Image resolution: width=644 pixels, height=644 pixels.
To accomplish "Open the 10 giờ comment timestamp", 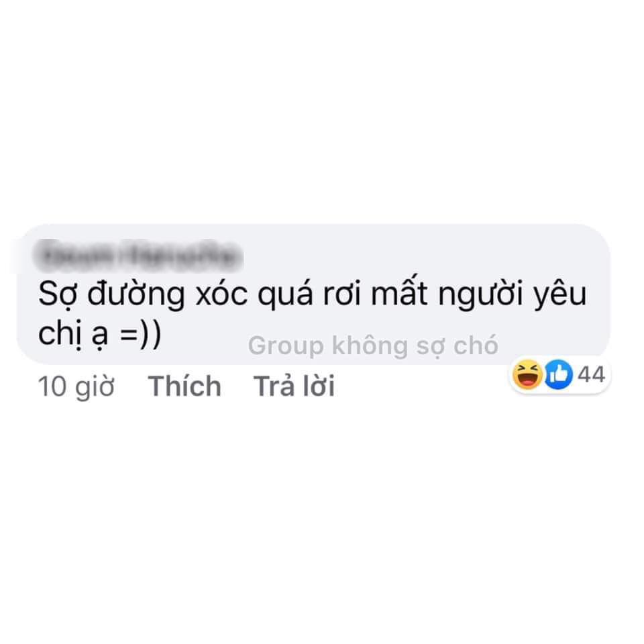I will 76,386.
